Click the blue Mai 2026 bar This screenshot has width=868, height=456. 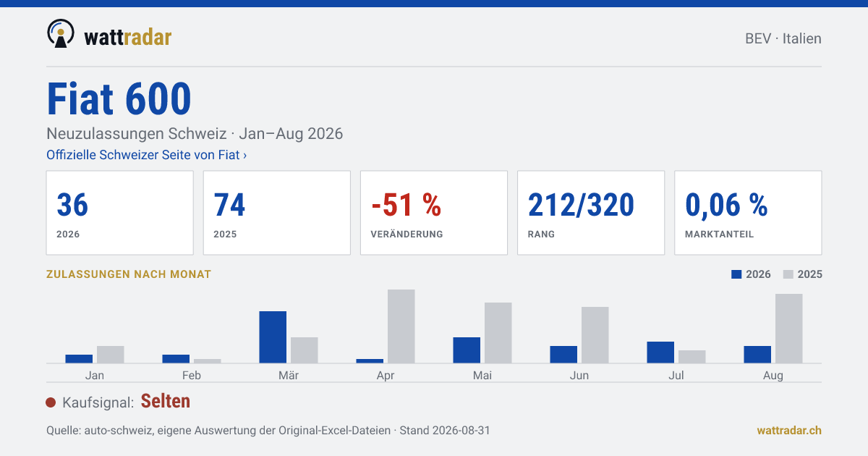(x=467, y=350)
